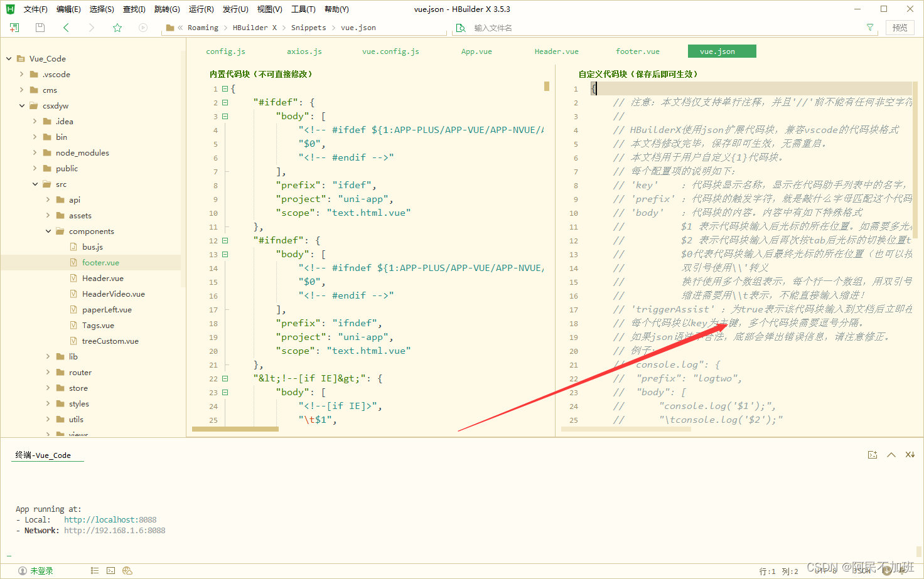Fold the [if IE] block at line 22
This screenshot has width=924, height=579.
coord(225,379)
